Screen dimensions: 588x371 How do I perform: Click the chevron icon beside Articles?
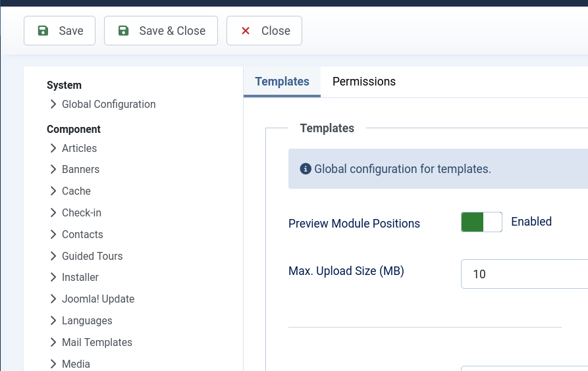[x=53, y=148]
